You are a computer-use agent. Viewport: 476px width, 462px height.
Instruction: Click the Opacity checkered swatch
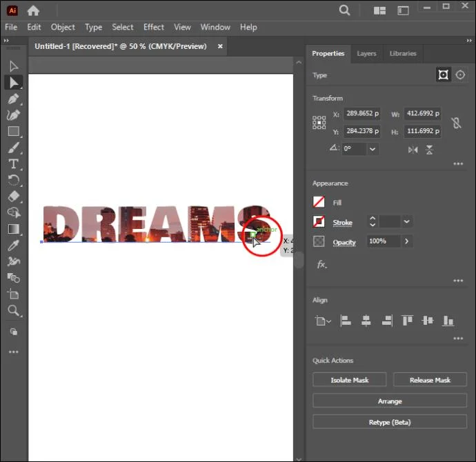pos(319,241)
